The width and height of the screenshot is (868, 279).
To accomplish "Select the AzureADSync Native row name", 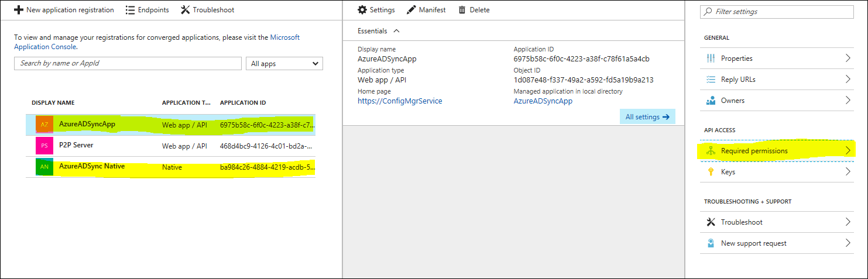I will click(x=92, y=166).
